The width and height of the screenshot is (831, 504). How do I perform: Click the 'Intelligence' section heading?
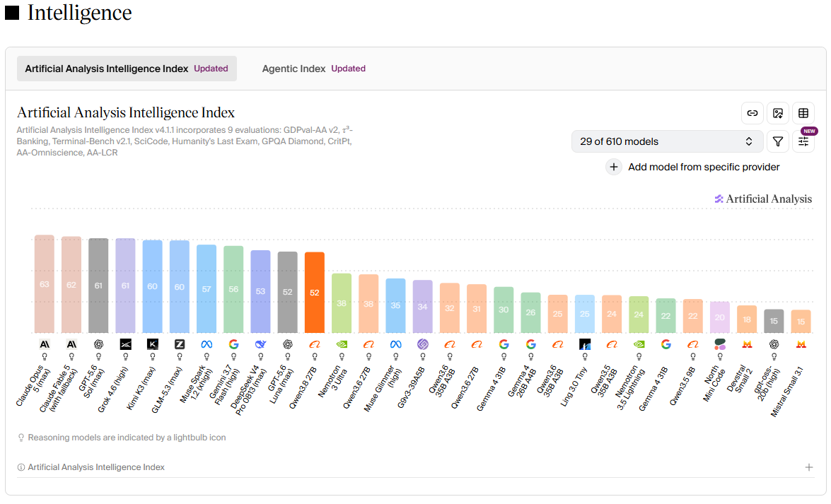point(79,13)
